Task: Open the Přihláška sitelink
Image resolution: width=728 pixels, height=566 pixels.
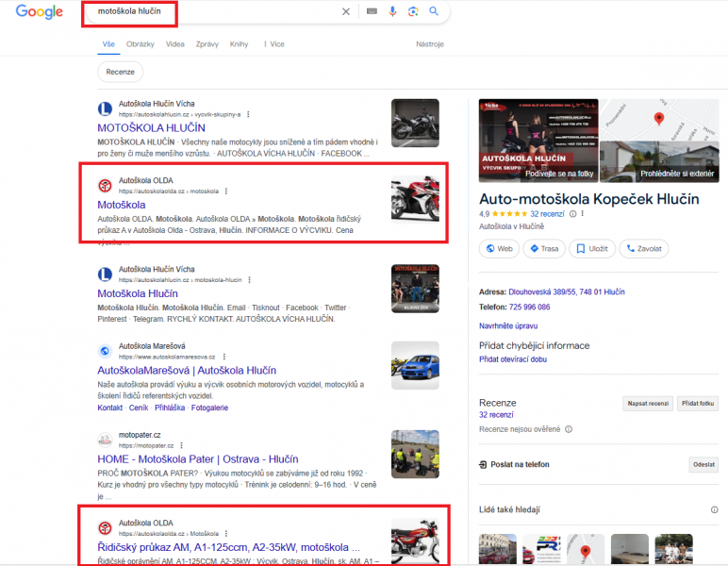Action: (170, 408)
